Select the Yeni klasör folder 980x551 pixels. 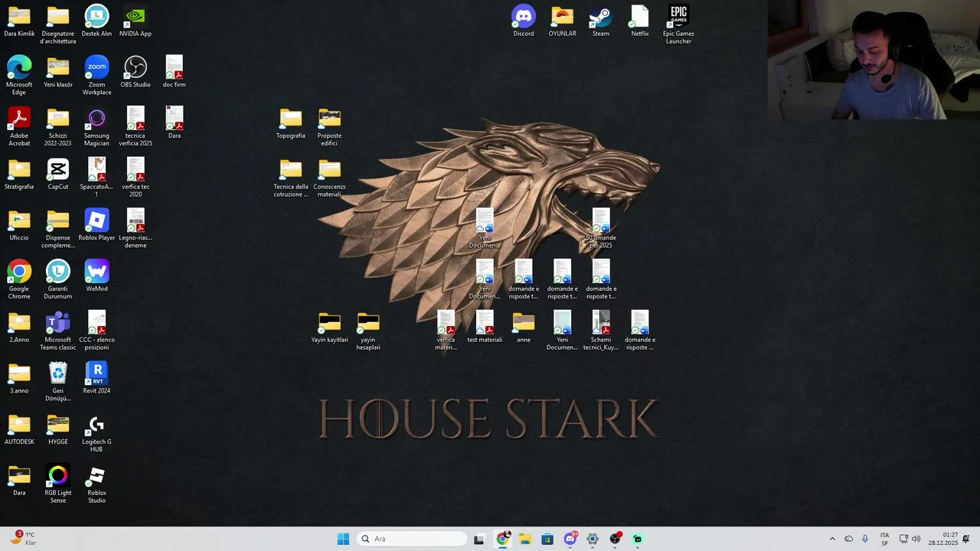click(58, 71)
